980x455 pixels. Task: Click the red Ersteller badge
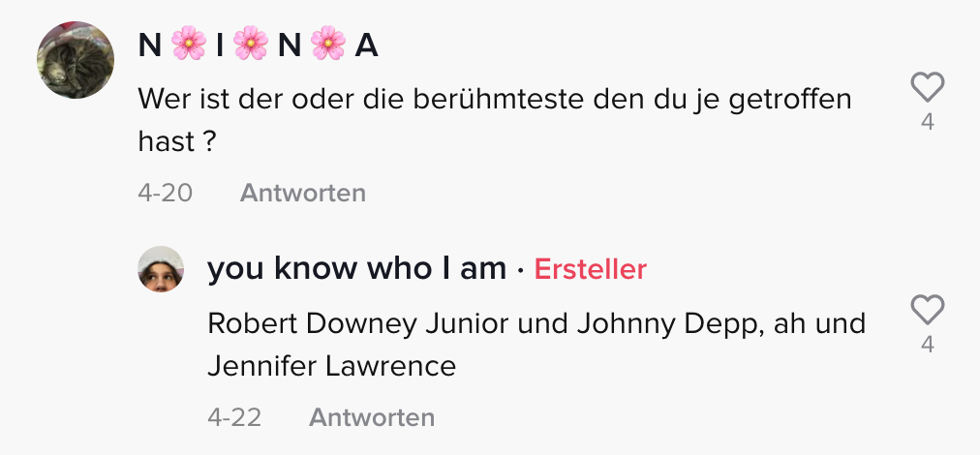[x=590, y=269]
